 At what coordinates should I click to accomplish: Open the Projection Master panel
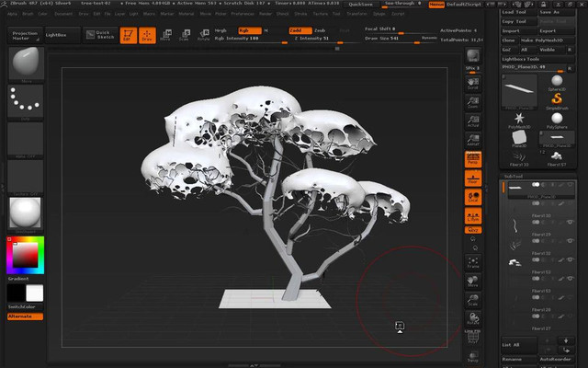point(25,35)
